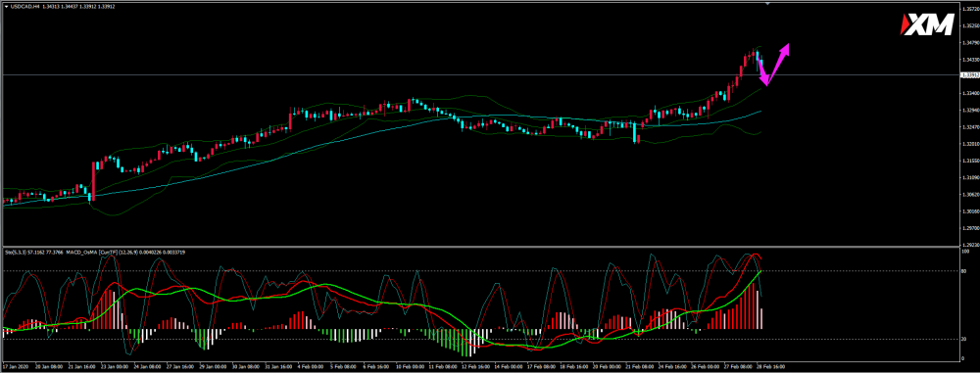Click the stochastic 80 level scale label
Image resolution: width=980 pixels, height=373 pixels.
pos(964,270)
